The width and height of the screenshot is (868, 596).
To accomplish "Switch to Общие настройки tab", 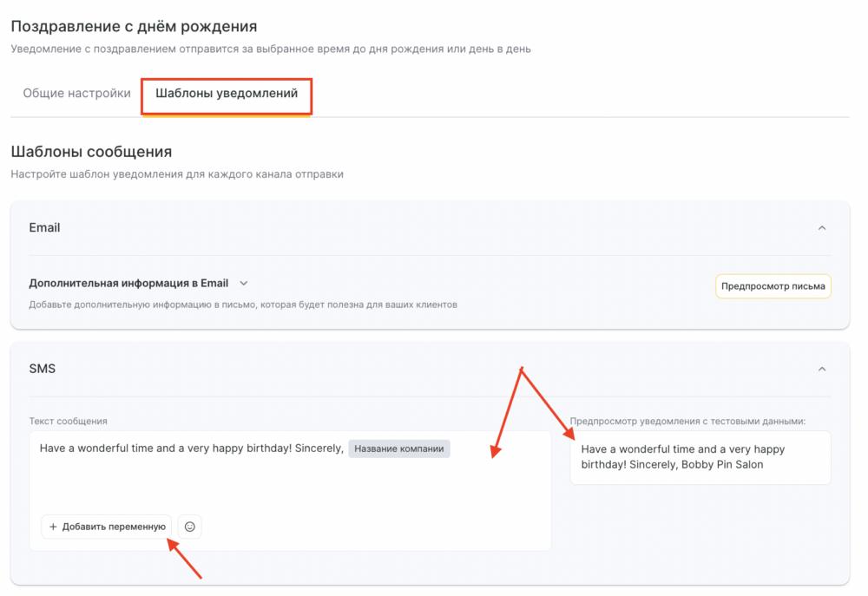I will [x=77, y=93].
